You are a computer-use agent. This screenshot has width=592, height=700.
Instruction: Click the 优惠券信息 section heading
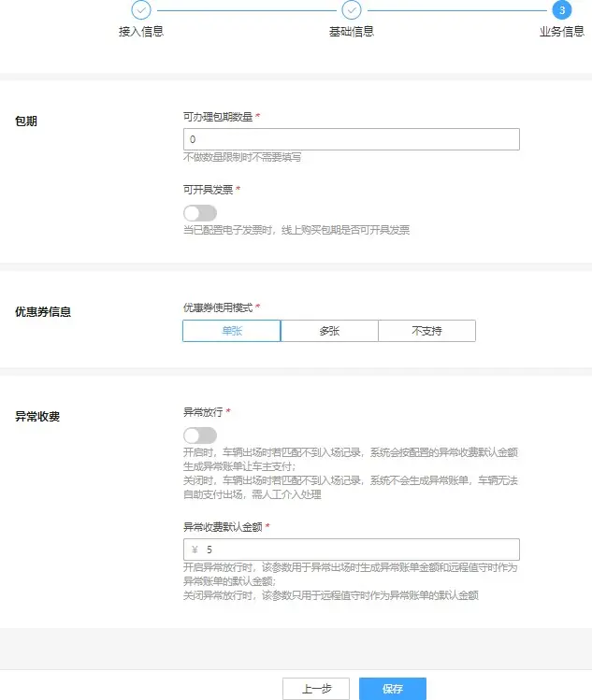pos(43,312)
